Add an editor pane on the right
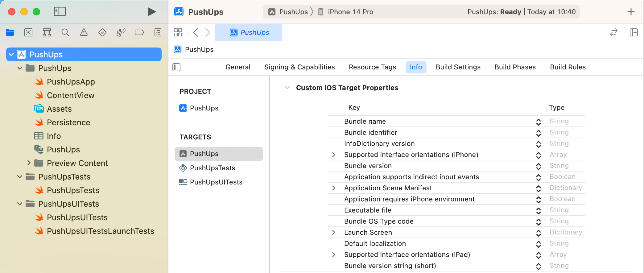This screenshot has width=644, height=273. click(x=634, y=32)
